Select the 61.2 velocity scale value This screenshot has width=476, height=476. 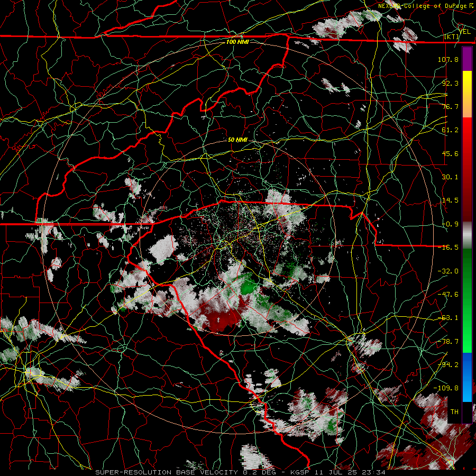click(450, 130)
